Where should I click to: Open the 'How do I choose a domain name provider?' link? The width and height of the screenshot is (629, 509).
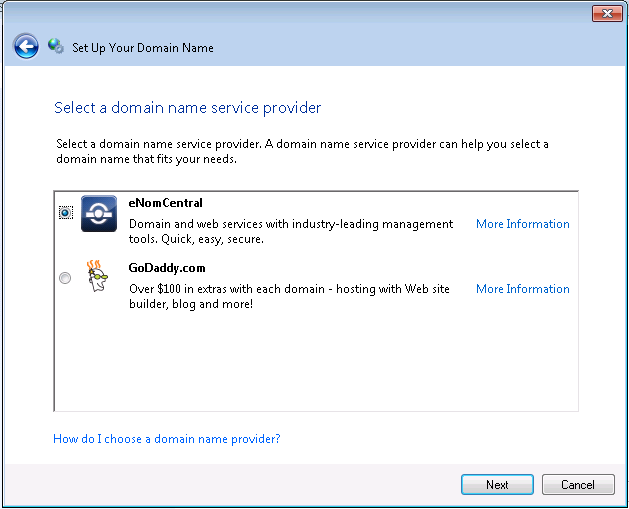[x=166, y=439]
